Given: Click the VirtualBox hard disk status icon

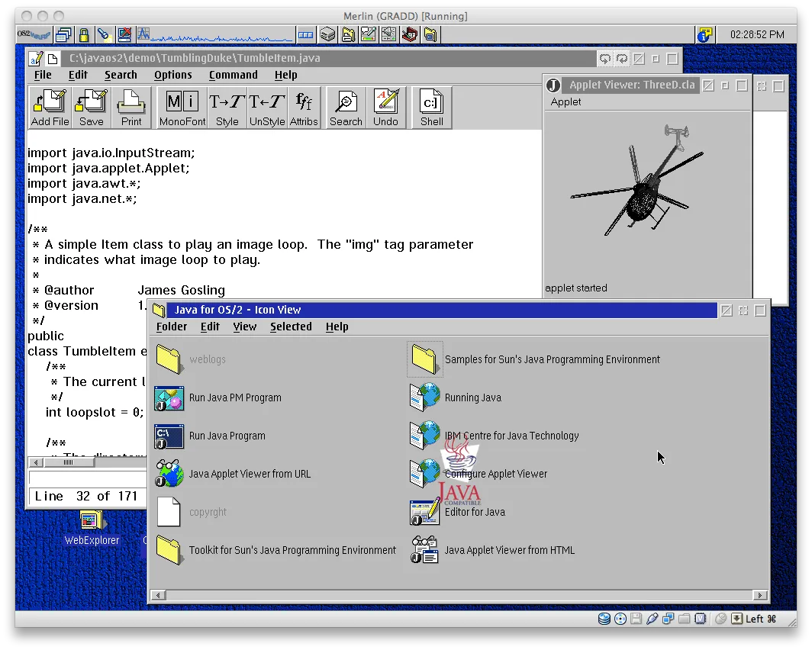Looking at the screenshot, I should tap(604, 619).
